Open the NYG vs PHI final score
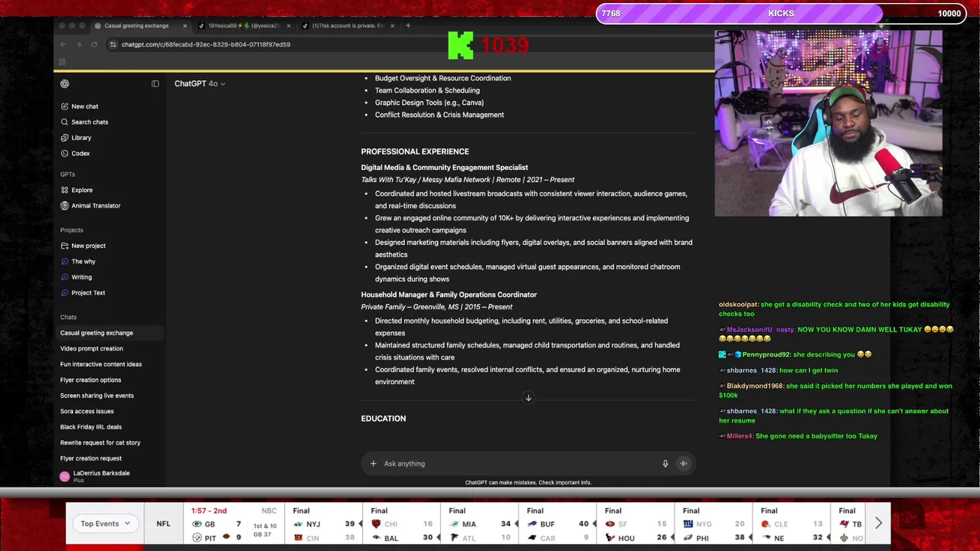Viewport: 980px width, 551px height. pyautogui.click(x=714, y=524)
